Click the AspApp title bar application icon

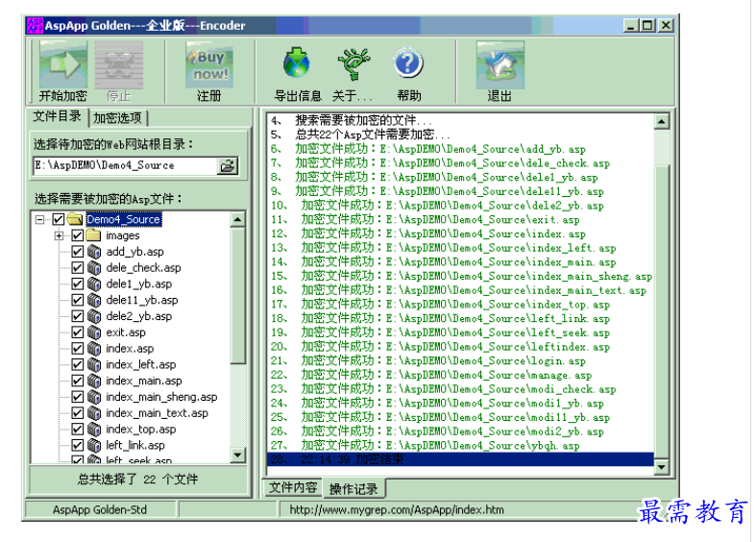coord(35,25)
